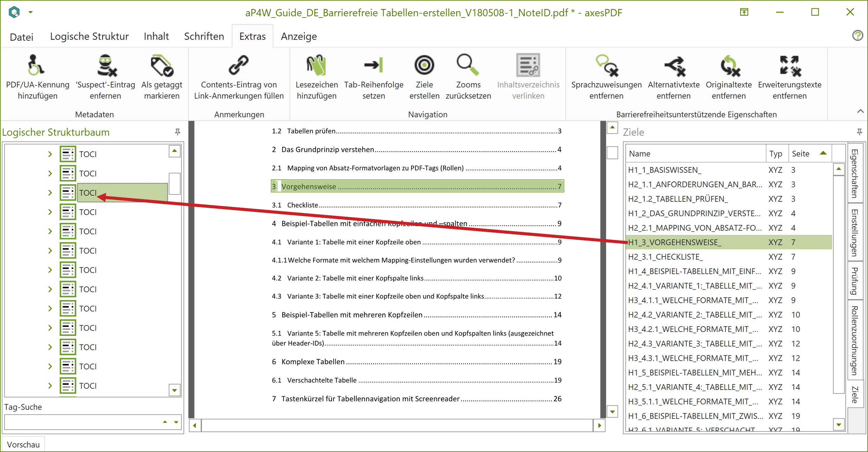This screenshot has height=452, width=868.
Task: Open quick access dropdown next to logo
Action: [31, 12]
